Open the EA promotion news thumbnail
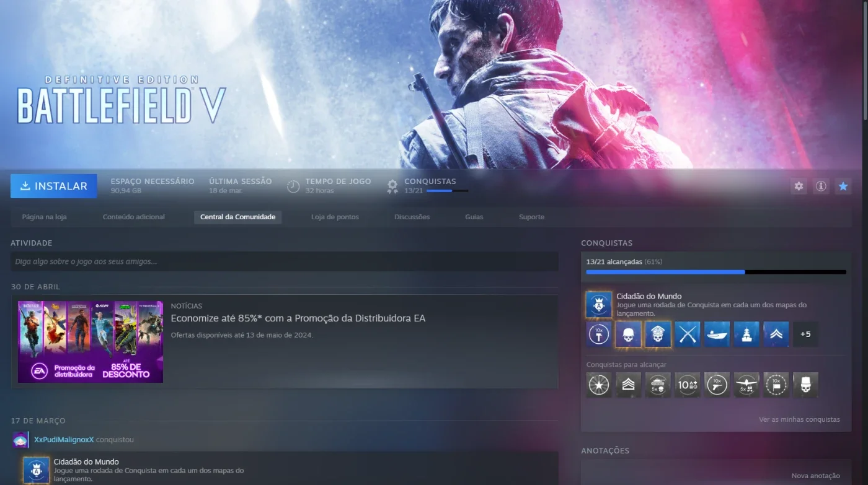Image resolution: width=868 pixels, height=485 pixels. coord(91,342)
